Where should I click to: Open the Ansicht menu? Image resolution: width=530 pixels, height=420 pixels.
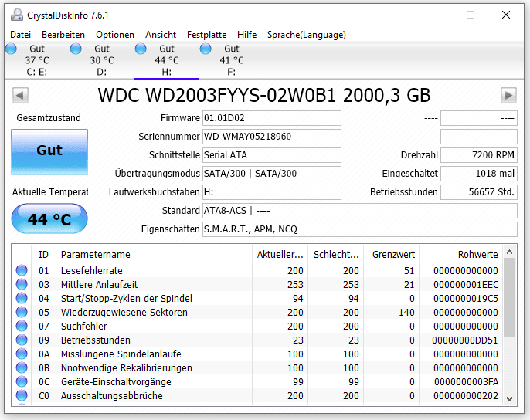[161, 35]
